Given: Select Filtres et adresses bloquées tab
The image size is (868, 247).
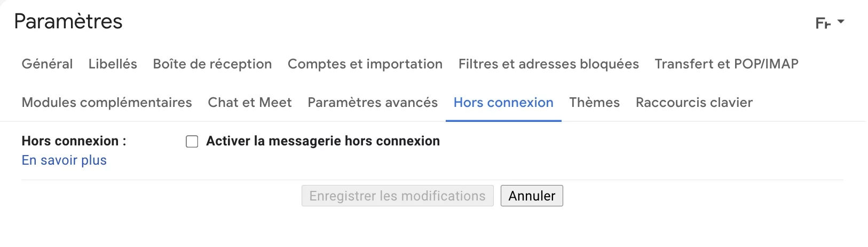Looking at the screenshot, I should (548, 64).
